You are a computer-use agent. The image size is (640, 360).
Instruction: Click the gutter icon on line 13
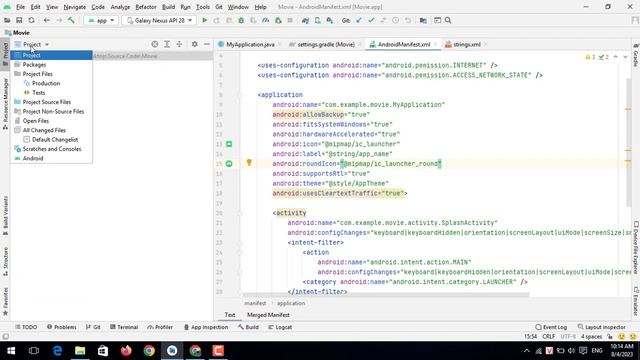click(229, 144)
